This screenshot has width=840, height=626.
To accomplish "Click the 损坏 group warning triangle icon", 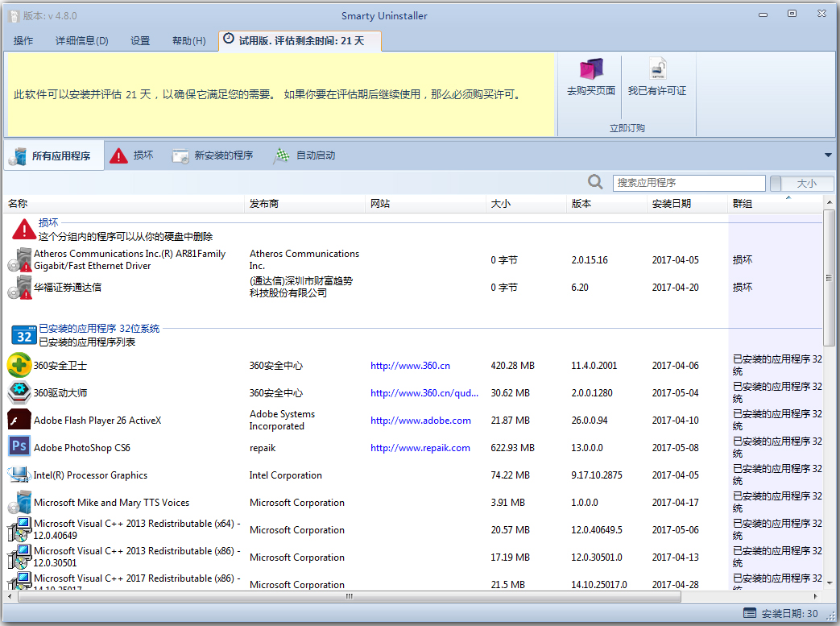I will pyautogui.click(x=24, y=229).
